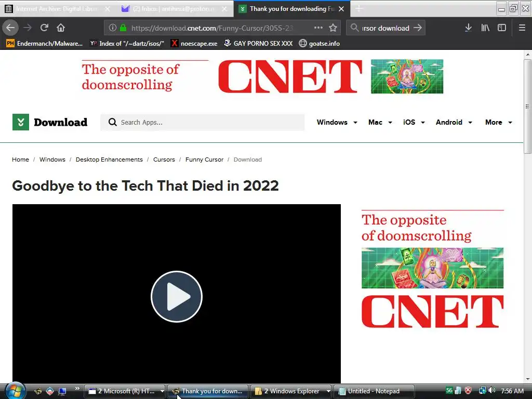Viewport: 532px width, 399px height.
Task: Switch to the Proton Inbox tab
Action: (173, 9)
